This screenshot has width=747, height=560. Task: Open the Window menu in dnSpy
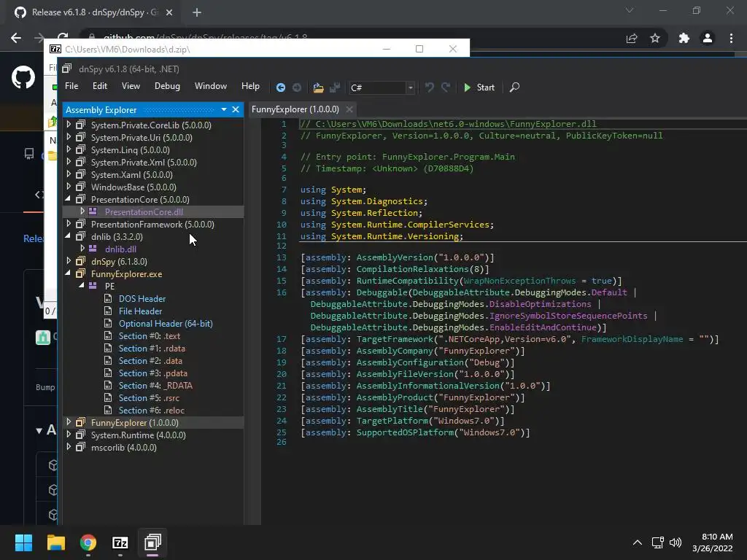[211, 86]
